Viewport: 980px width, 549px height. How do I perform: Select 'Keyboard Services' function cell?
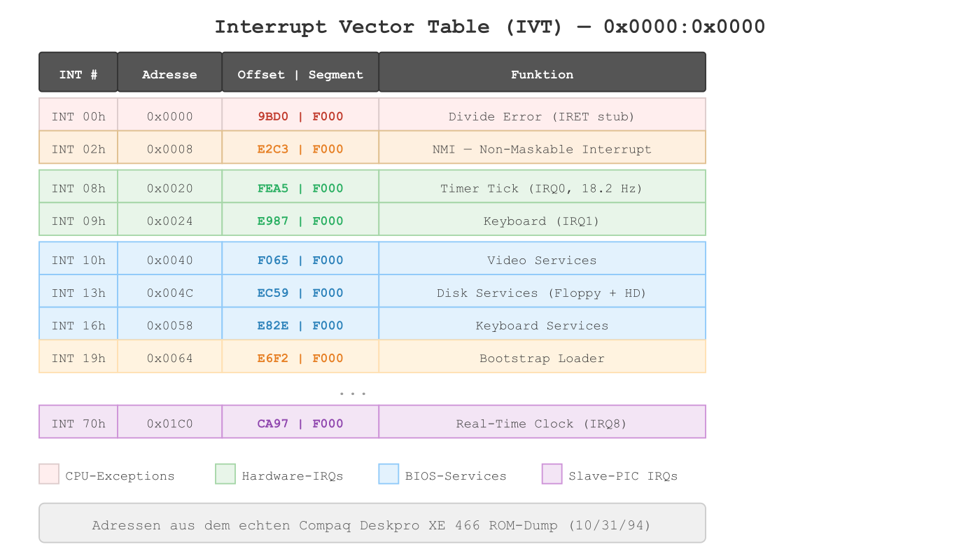[x=542, y=324]
